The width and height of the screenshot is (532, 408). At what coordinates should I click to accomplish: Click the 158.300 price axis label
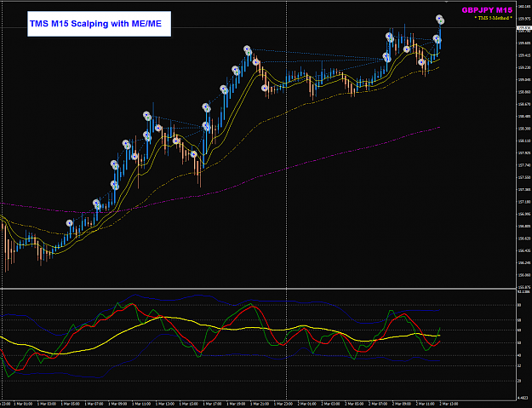click(x=523, y=129)
